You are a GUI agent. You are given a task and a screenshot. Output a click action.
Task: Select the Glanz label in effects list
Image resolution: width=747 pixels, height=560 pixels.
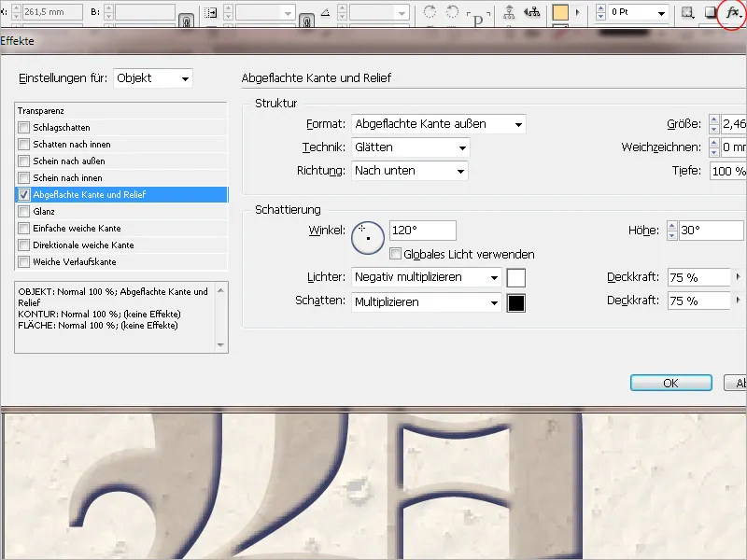tap(44, 212)
